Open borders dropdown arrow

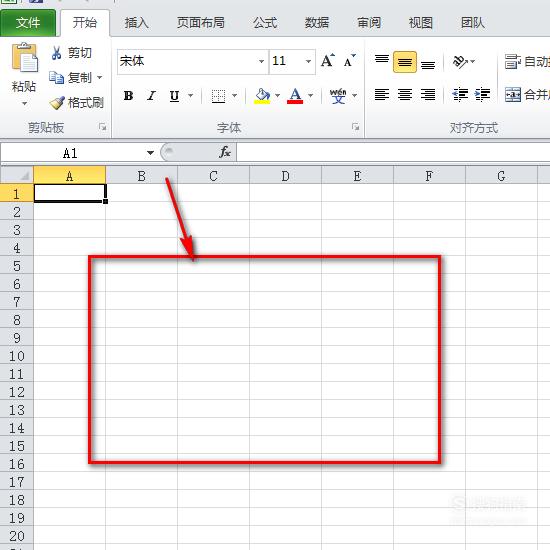click(234, 95)
